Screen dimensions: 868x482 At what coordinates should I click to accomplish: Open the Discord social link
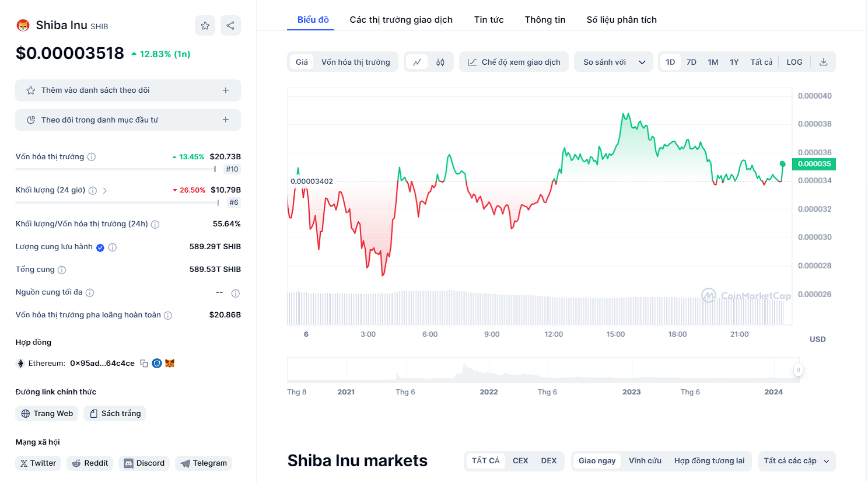144,463
